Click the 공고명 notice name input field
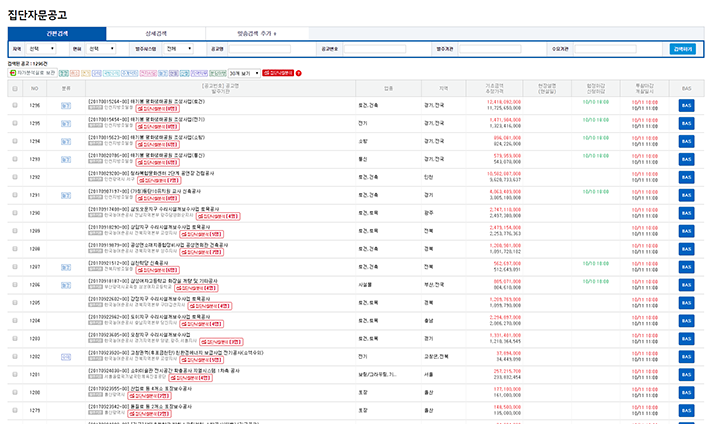 [259, 49]
